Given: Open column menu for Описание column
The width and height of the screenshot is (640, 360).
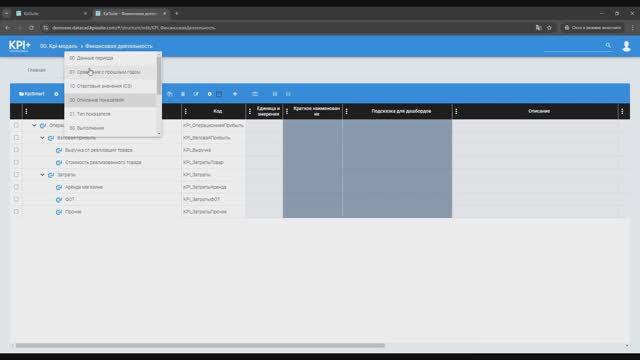Looking at the screenshot, I should pyautogui.click(x=456, y=111).
